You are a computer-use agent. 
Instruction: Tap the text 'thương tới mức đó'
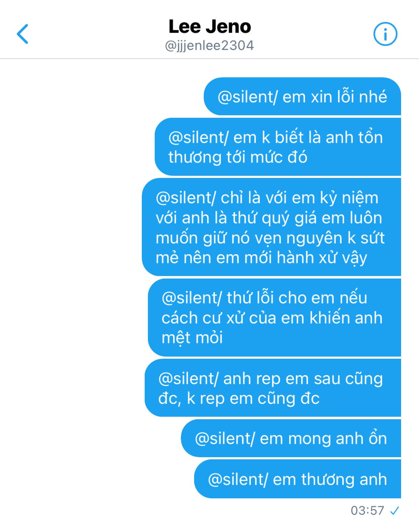pos(238,157)
